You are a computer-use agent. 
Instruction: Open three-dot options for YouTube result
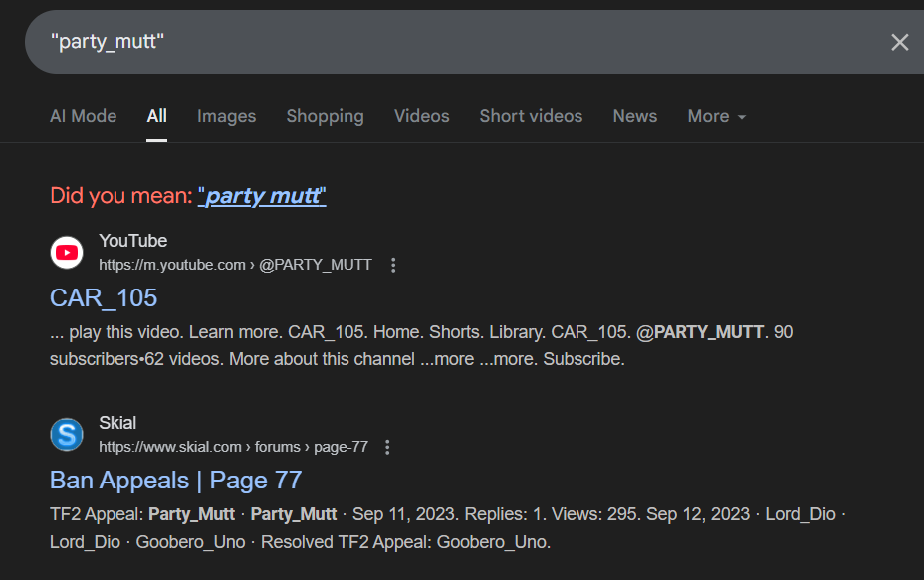(393, 265)
